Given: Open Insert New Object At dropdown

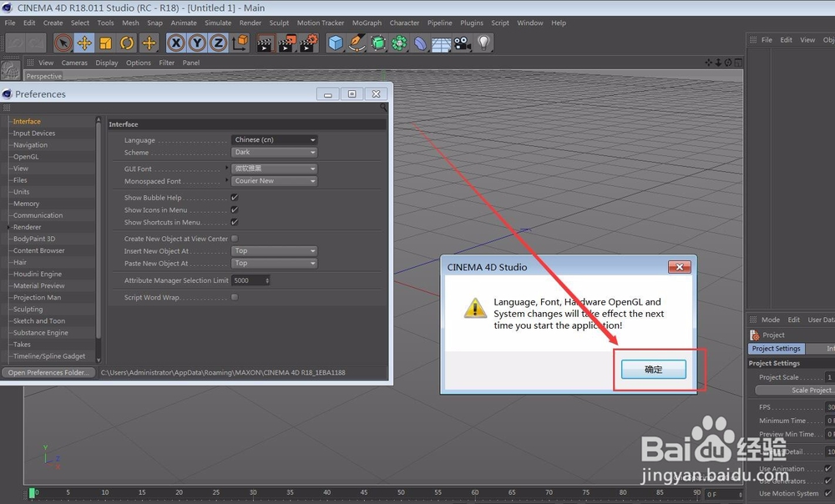Looking at the screenshot, I should 274,250.
